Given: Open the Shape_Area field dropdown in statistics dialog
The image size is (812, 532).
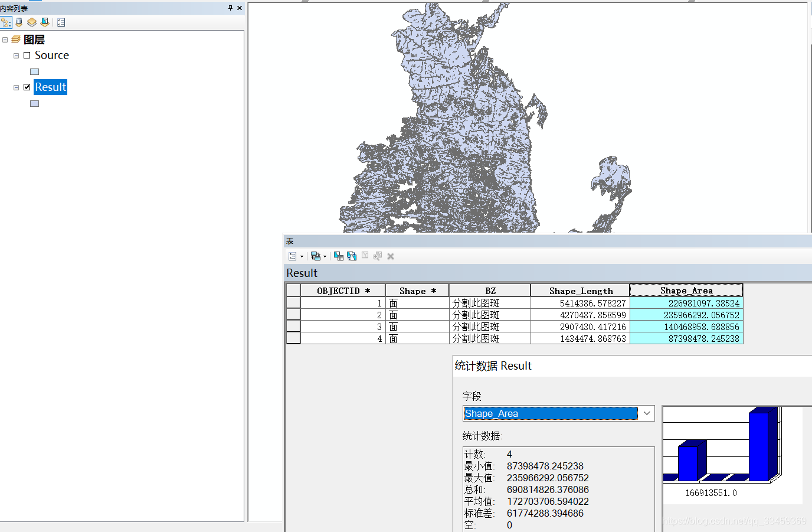Looking at the screenshot, I should pyautogui.click(x=647, y=413).
